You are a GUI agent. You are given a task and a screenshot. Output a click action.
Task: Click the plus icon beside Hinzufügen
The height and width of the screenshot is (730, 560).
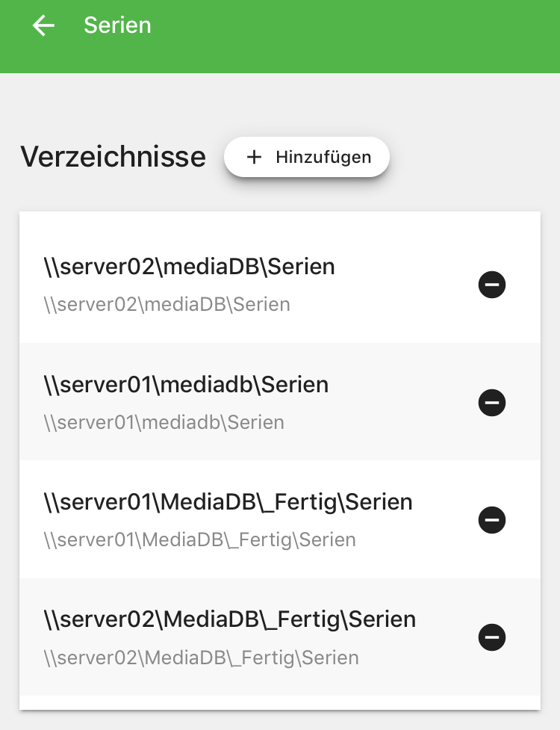tap(254, 157)
